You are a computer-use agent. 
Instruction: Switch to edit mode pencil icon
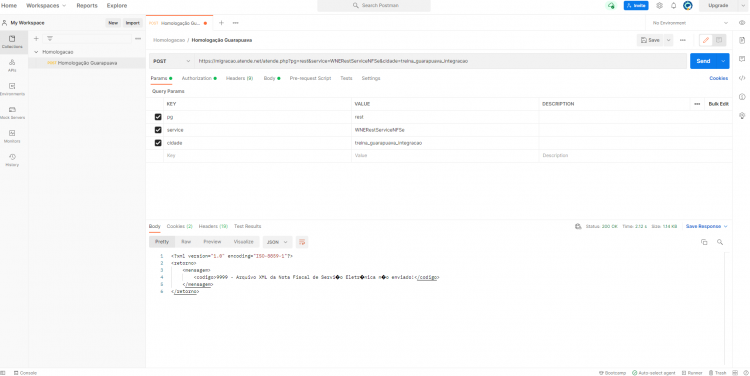(x=706, y=40)
